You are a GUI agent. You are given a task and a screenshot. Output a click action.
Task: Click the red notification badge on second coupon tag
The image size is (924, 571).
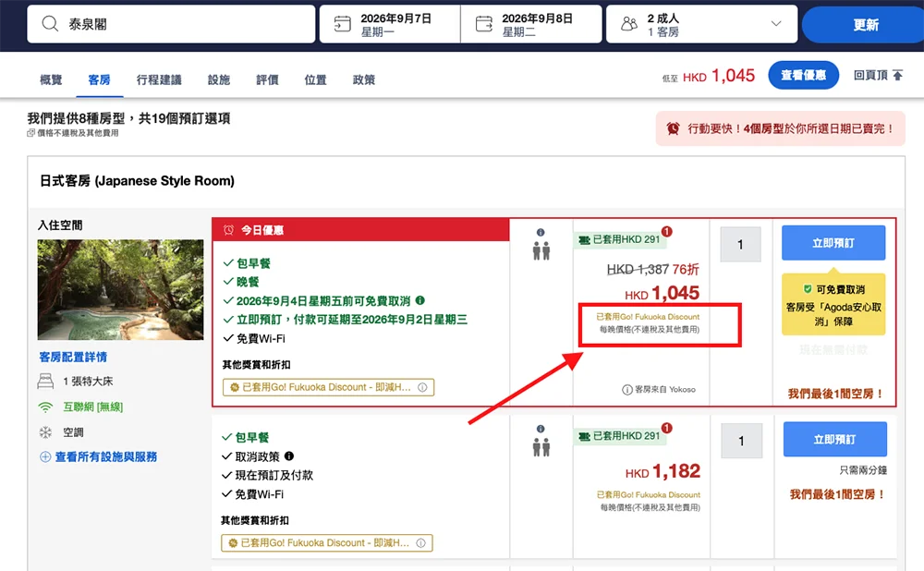coord(666,428)
